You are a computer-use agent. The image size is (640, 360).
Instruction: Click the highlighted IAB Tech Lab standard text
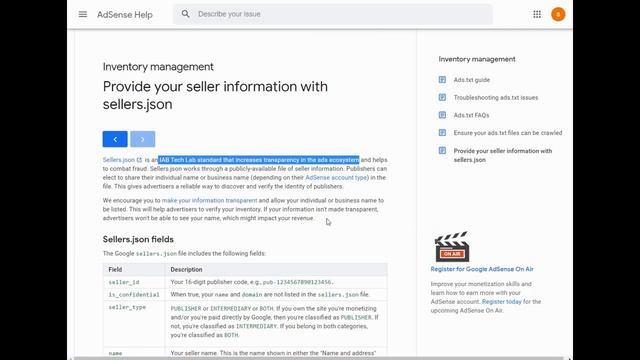(x=259, y=160)
